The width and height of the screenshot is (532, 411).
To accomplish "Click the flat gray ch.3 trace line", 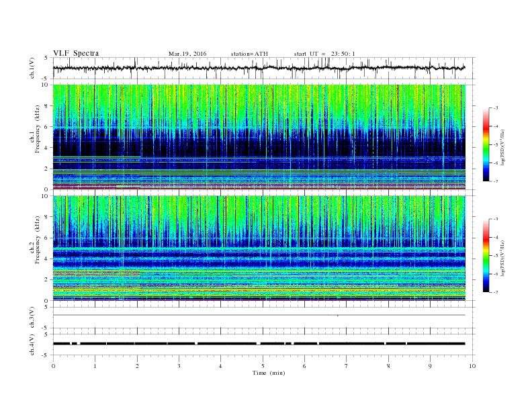I will (x=259, y=315).
